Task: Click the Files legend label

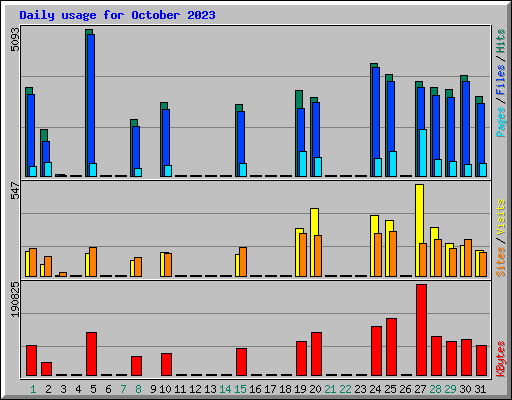Action: [x=501, y=80]
